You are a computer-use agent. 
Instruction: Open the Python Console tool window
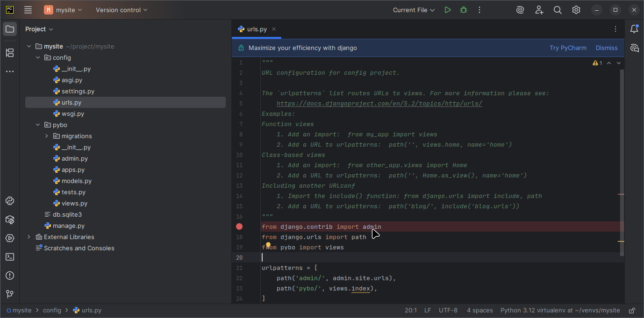[10, 201]
